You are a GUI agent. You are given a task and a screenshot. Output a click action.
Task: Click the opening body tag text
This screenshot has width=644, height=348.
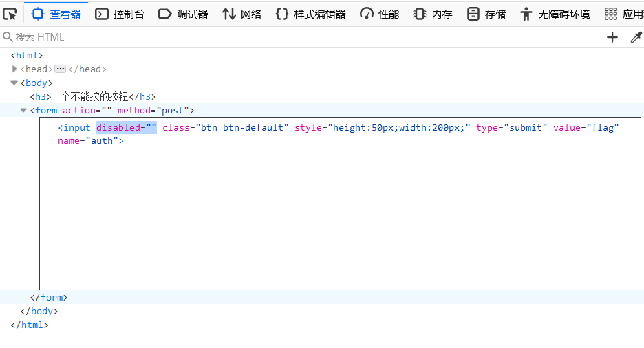(x=36, y=83)
